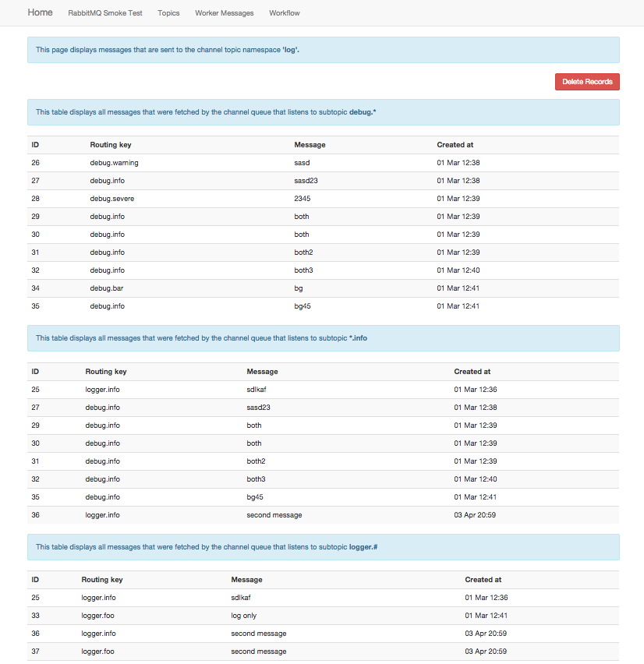Viewport: 644px width, 664px height.
Task: Open the Home navigation link
Action: (41, 12)
